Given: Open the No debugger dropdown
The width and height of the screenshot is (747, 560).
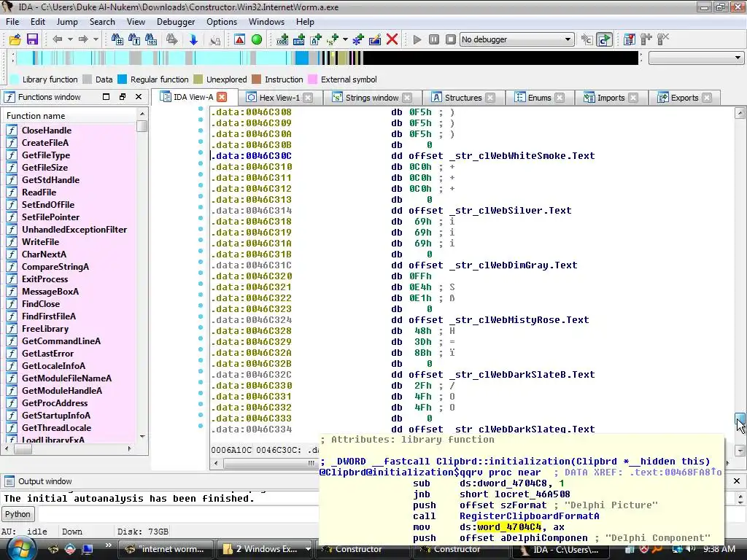Looking at the screenshot, I should click(x=517, y=39).
